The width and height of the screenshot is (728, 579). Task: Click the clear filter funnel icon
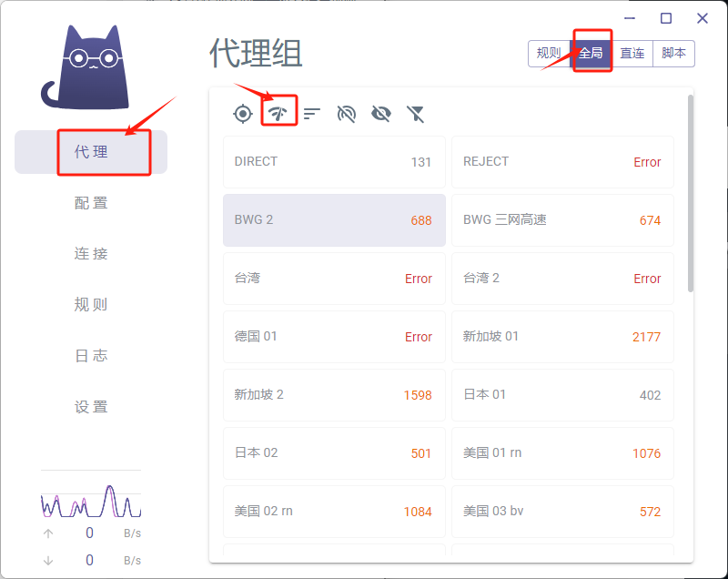[416, 114]
